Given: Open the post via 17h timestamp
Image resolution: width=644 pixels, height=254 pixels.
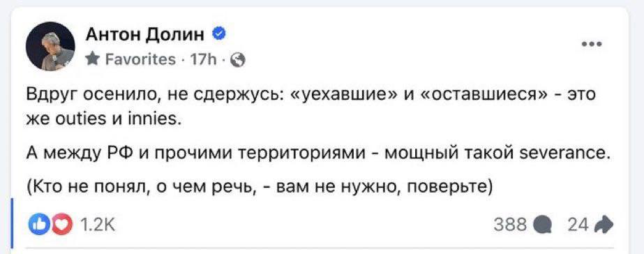Looking at the screenshot, I should (203, 61).
